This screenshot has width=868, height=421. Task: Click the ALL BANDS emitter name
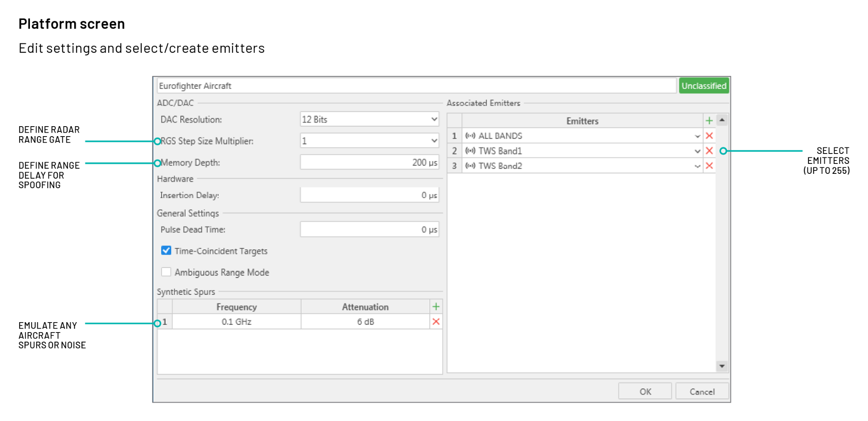(500, 136)
